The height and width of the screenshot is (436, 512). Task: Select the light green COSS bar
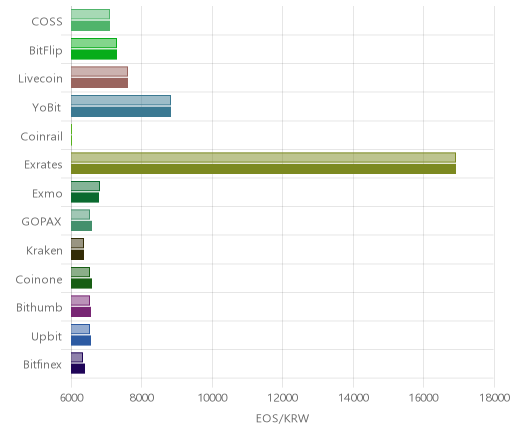coord(90,14)
